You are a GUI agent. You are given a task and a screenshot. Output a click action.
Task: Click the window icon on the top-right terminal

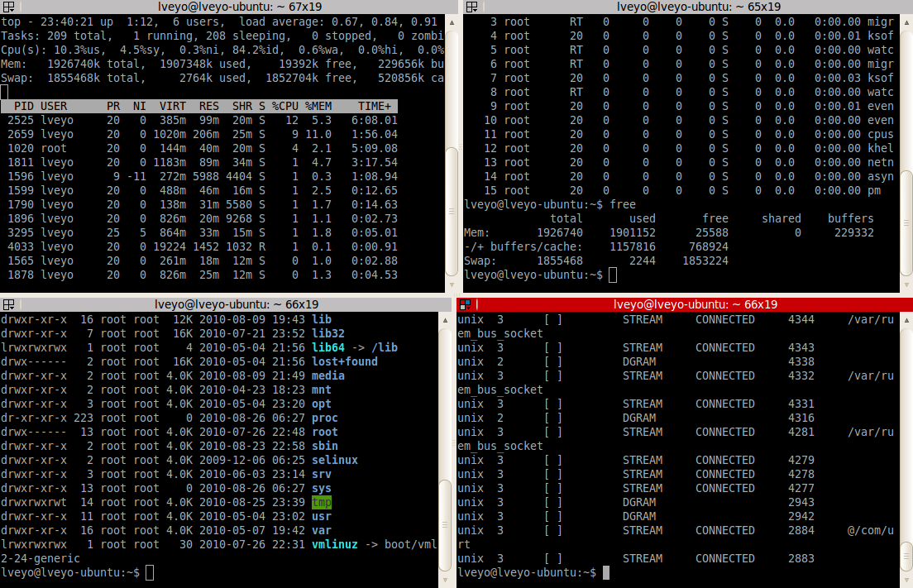471,7
